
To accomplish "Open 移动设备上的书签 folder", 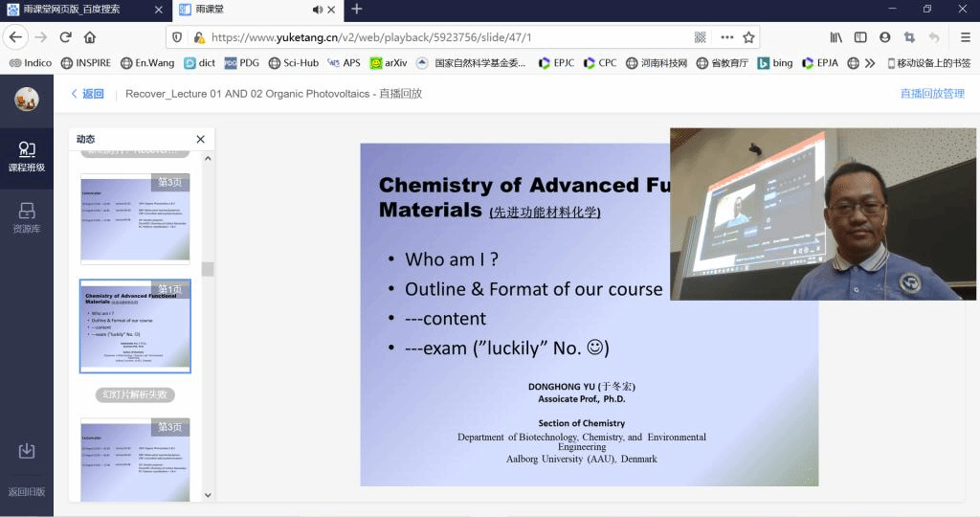I will (x=929, y=63).
